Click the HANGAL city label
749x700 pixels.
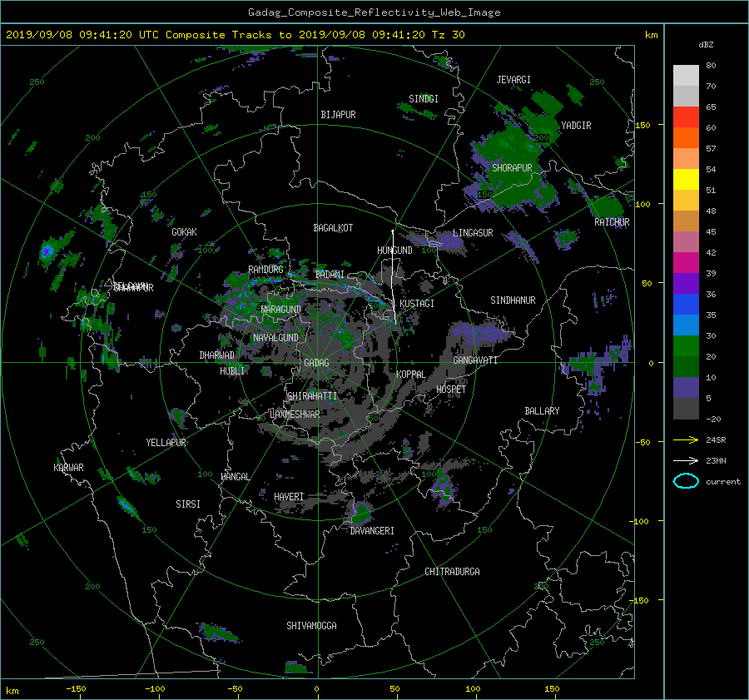tap(235, 477)
